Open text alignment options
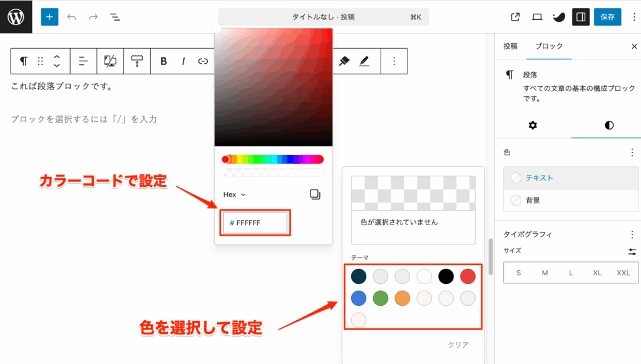641x364 pixels. 82,61
